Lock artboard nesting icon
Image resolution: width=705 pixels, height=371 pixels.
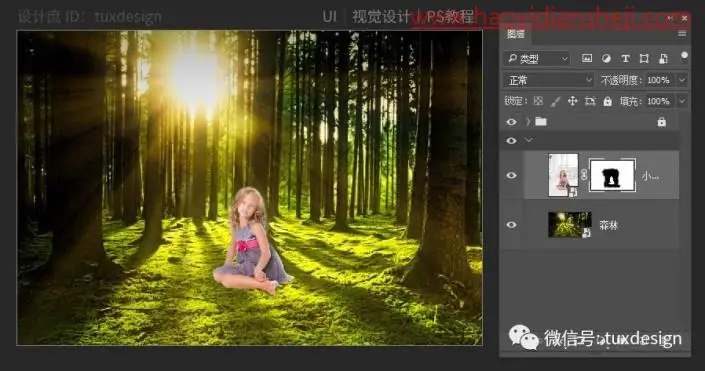point(590,101)
